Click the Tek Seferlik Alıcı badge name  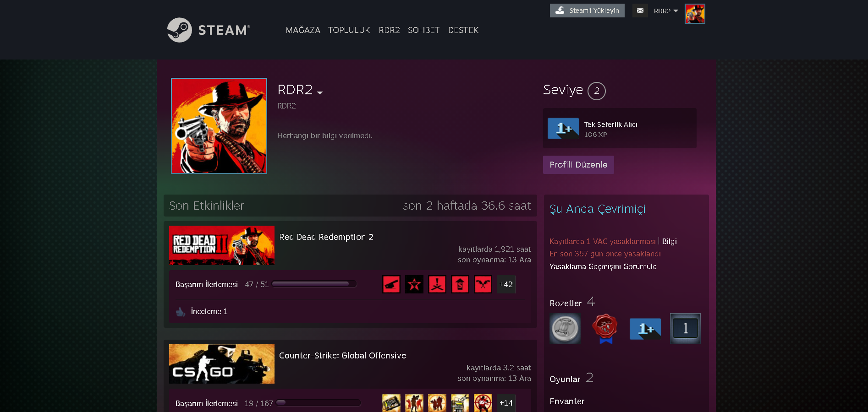(610, 125)
